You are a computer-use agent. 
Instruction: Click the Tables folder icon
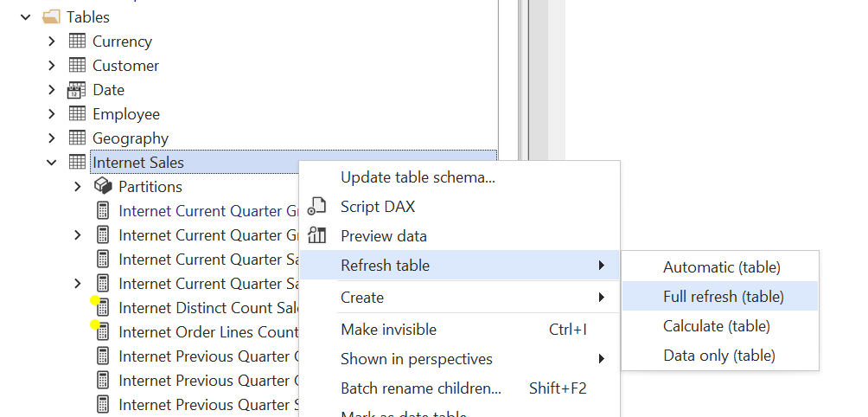(51, 17)
